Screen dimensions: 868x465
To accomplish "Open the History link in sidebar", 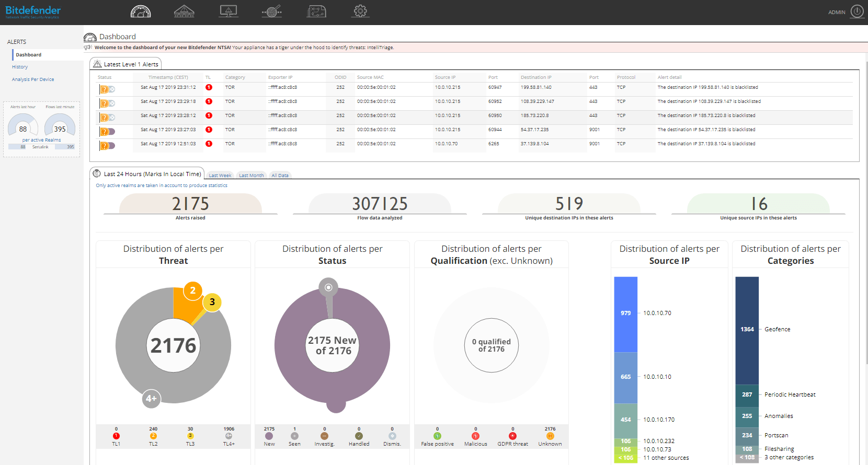I will tap(20, 67).
